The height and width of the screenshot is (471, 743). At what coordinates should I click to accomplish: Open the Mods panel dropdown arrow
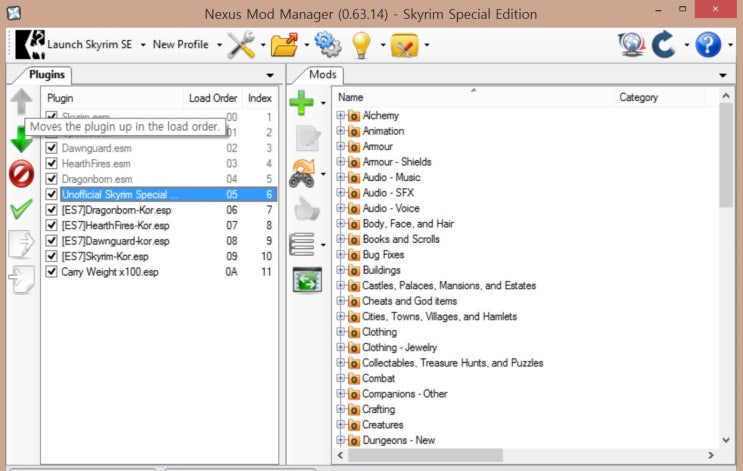723,75
